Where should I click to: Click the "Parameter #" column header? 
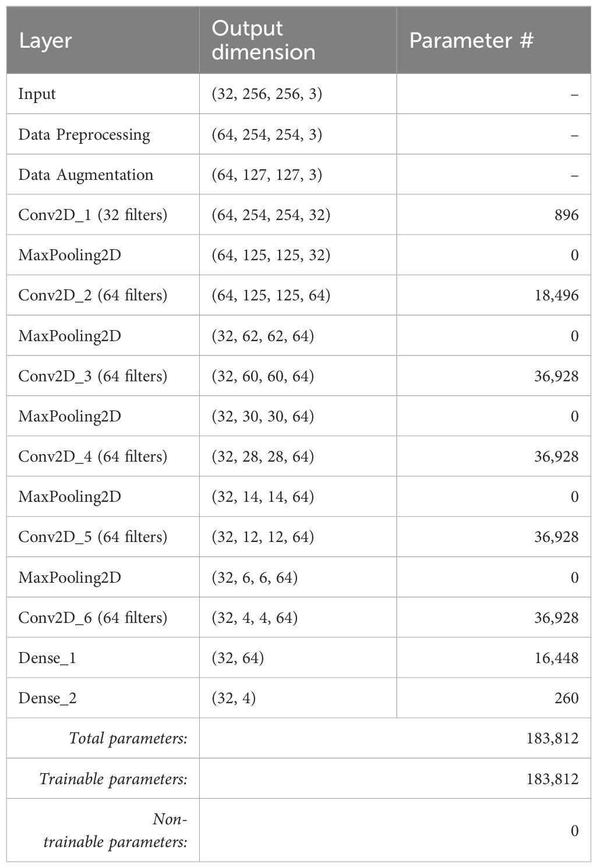[x=471, y=40]
